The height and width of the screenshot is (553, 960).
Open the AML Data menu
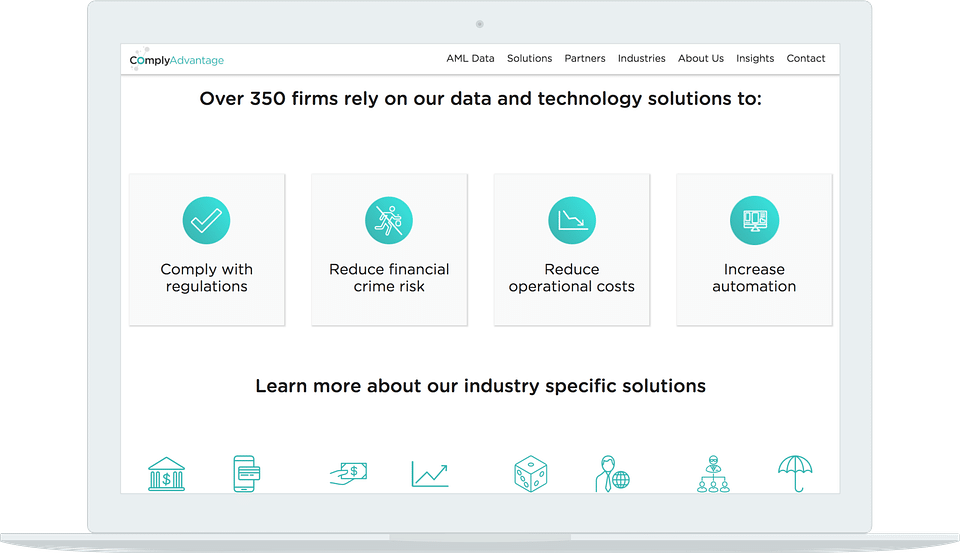(x=470, y=58)
